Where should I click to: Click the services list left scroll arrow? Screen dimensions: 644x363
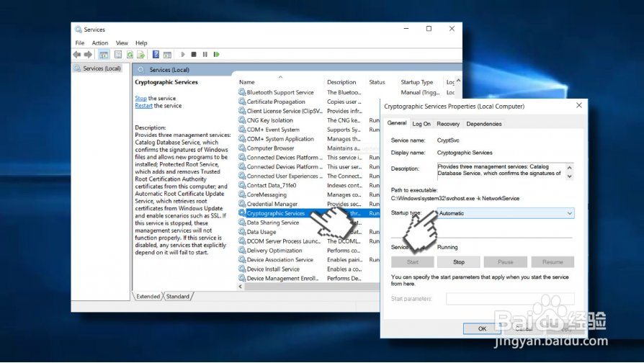(241, 287)
